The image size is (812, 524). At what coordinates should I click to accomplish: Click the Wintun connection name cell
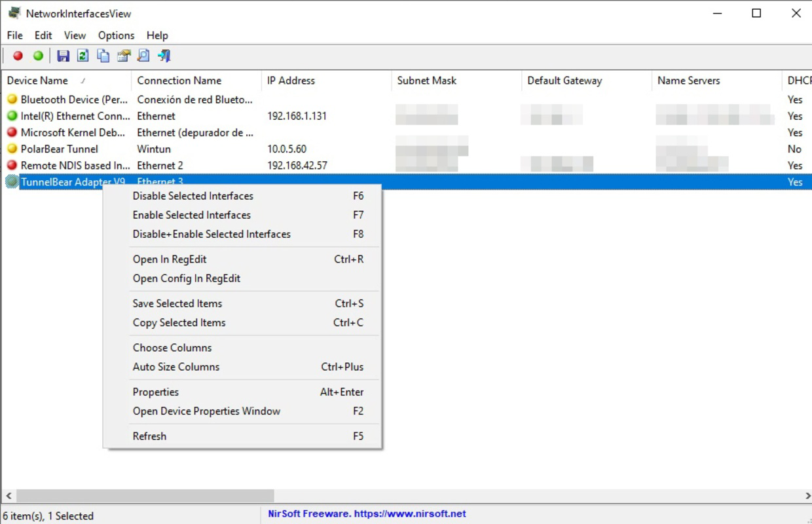tap(153, 149)
